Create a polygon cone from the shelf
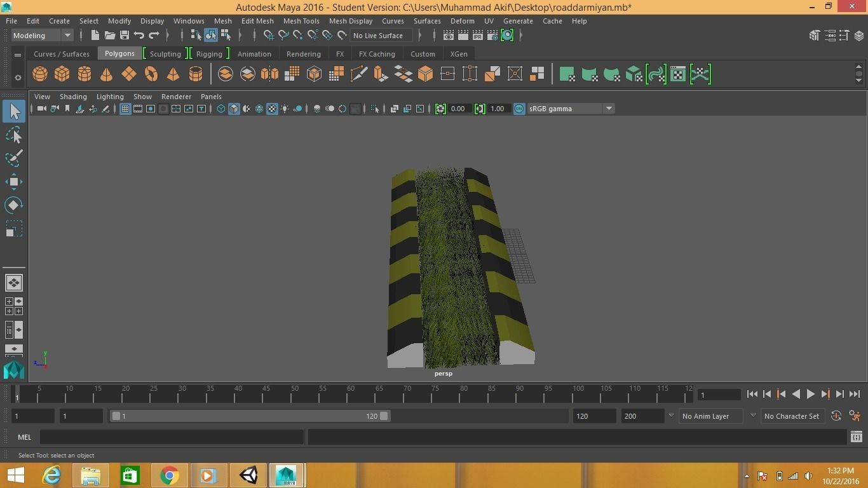868x488 pixels. 107,74
